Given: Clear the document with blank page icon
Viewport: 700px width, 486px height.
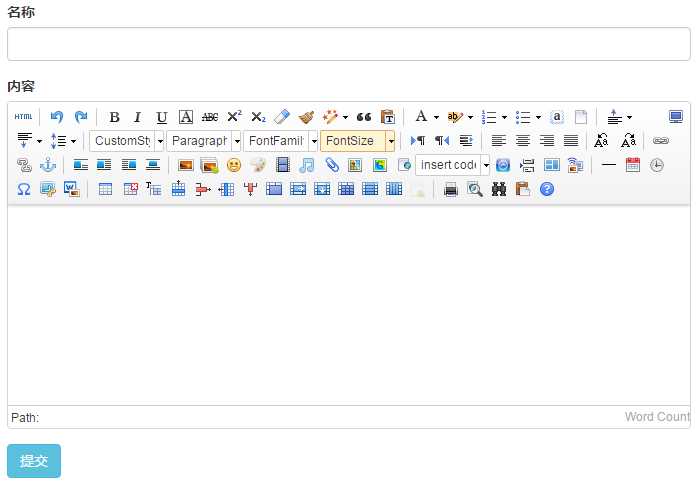Looking at the screenshot, I should click(x=581, y=117).
